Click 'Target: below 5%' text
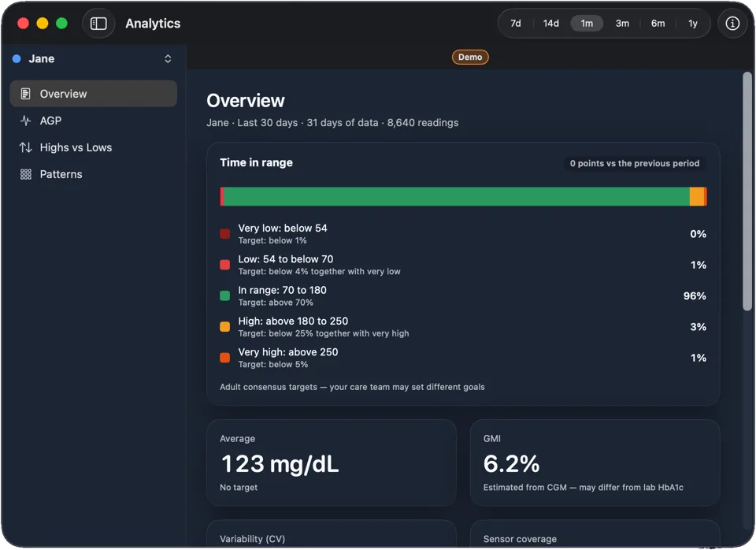Screen dimensions: 756x550 tap(273, 364)
